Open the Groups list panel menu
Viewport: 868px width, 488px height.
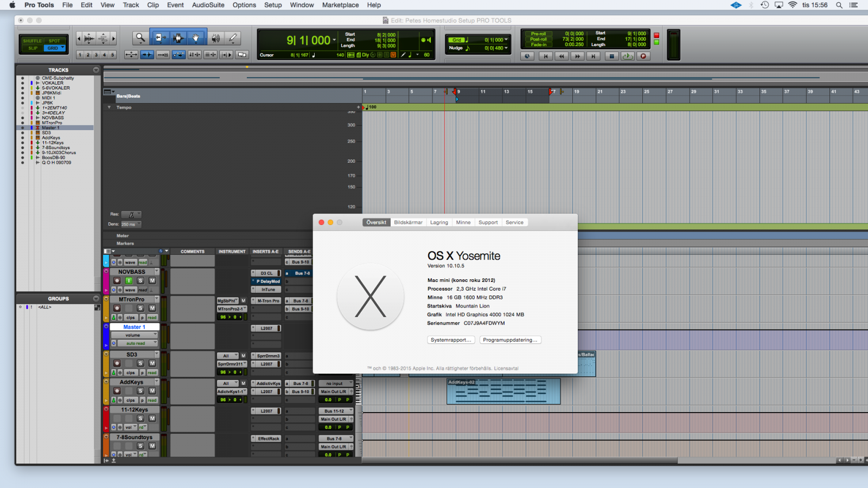click(x=96, y=299)
